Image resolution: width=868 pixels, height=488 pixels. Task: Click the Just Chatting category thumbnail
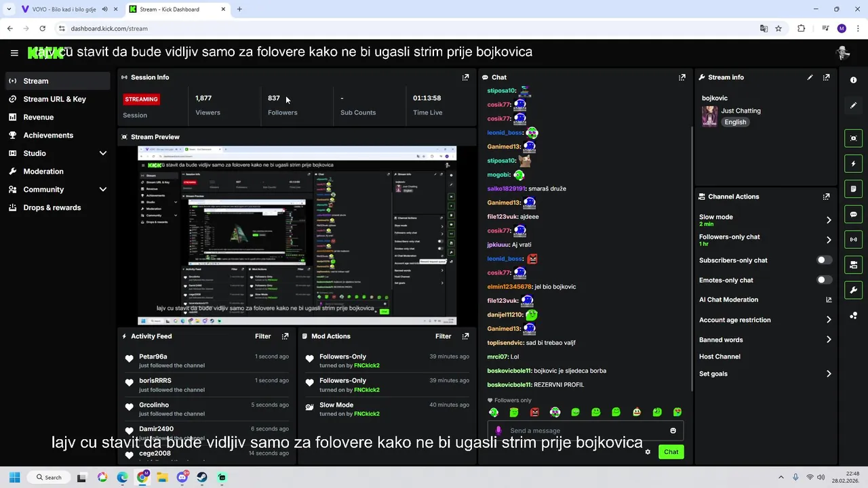(709, 116)
